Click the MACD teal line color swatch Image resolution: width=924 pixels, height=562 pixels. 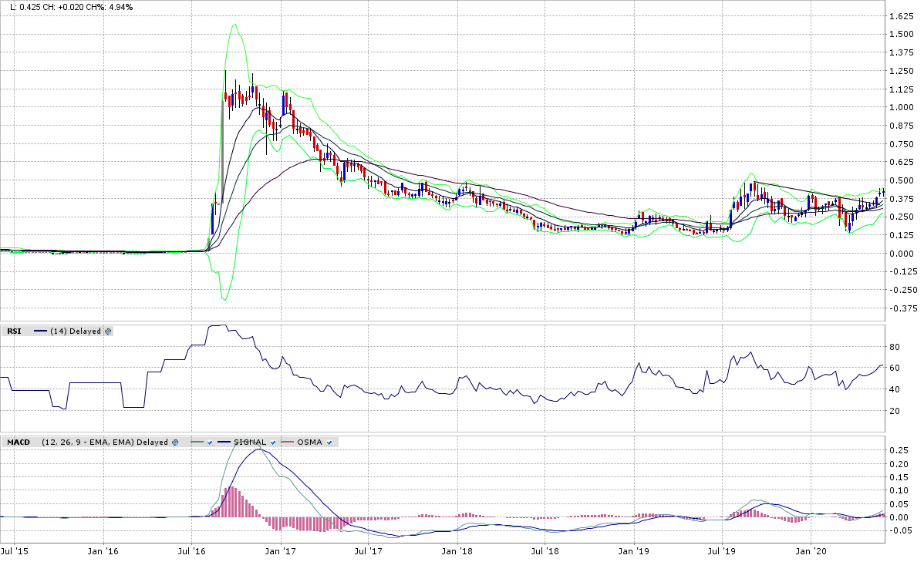click(196, 443)
